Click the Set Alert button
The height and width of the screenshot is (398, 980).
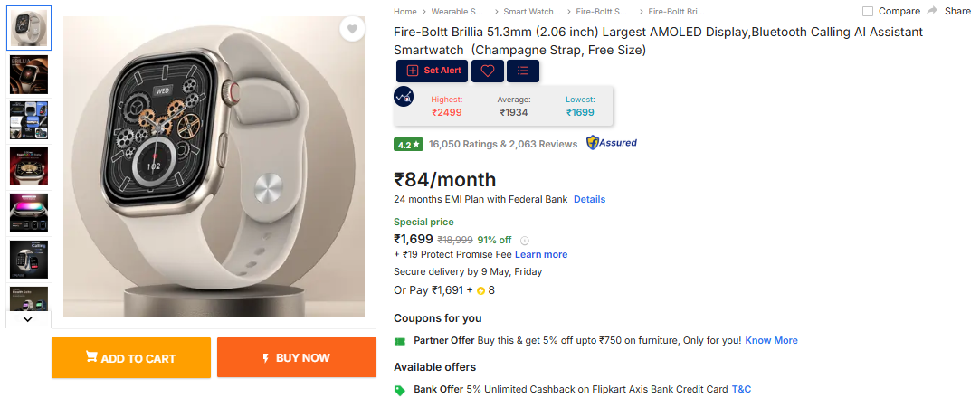coord(433,71)
